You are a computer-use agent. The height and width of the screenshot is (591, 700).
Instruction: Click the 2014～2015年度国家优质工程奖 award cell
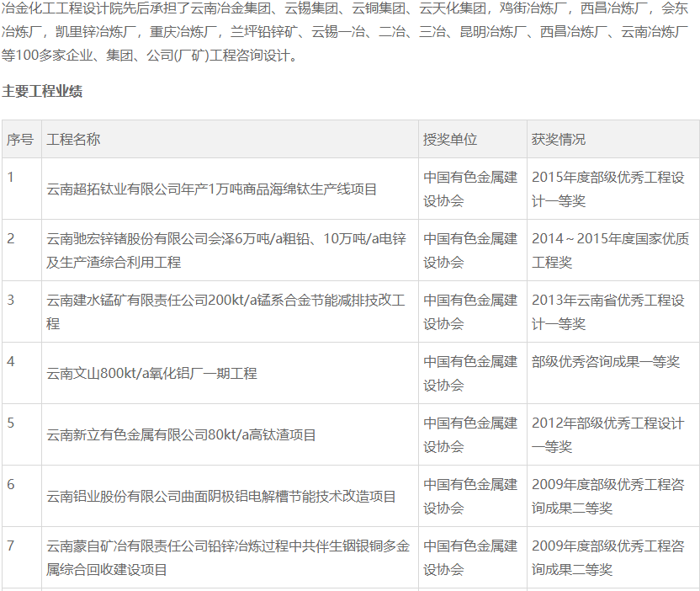pos(609,250)
